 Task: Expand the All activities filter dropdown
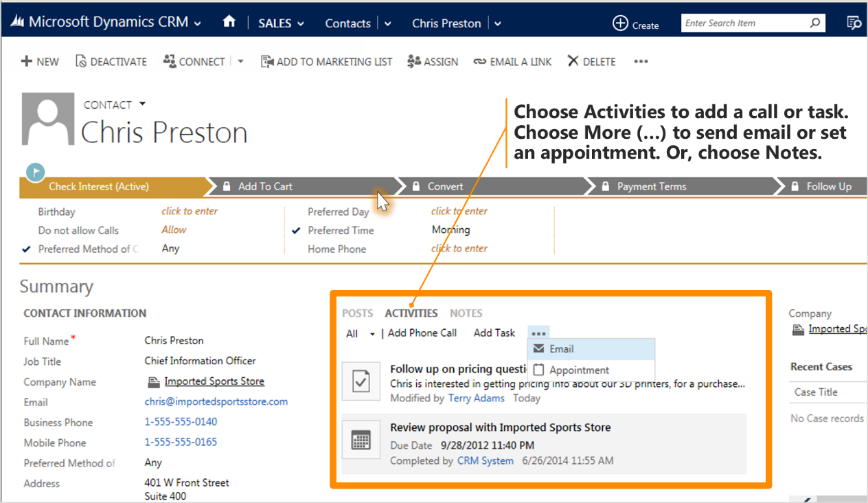[x=372, y=334]
